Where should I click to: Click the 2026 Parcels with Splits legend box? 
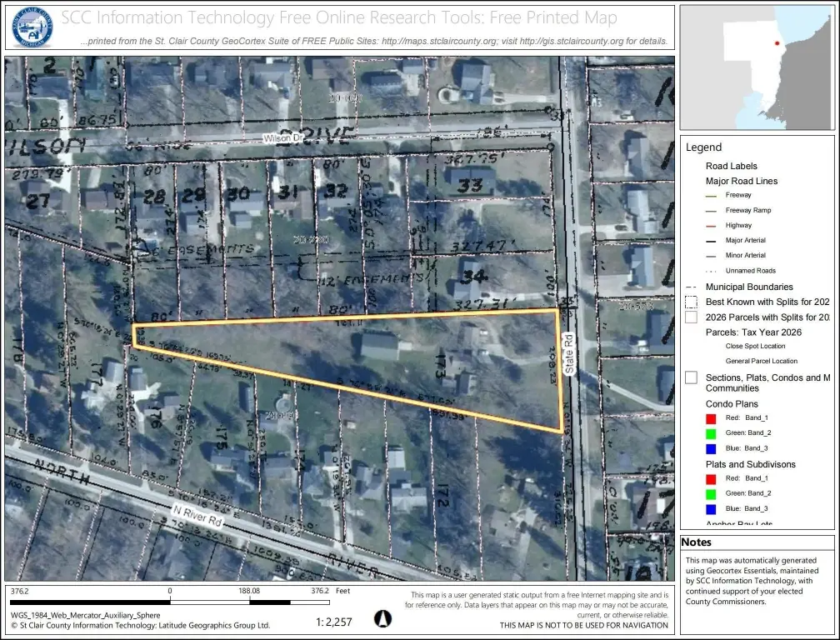(x=691, y=317)
